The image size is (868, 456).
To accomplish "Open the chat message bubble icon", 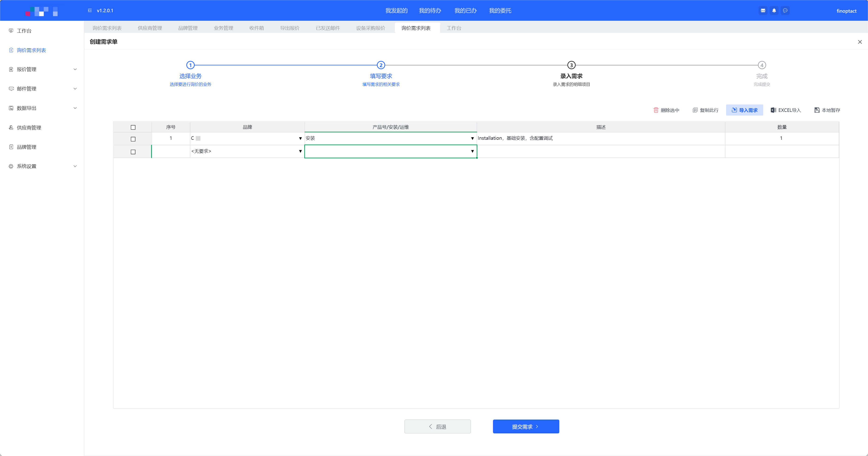I will tap(785, 10).
